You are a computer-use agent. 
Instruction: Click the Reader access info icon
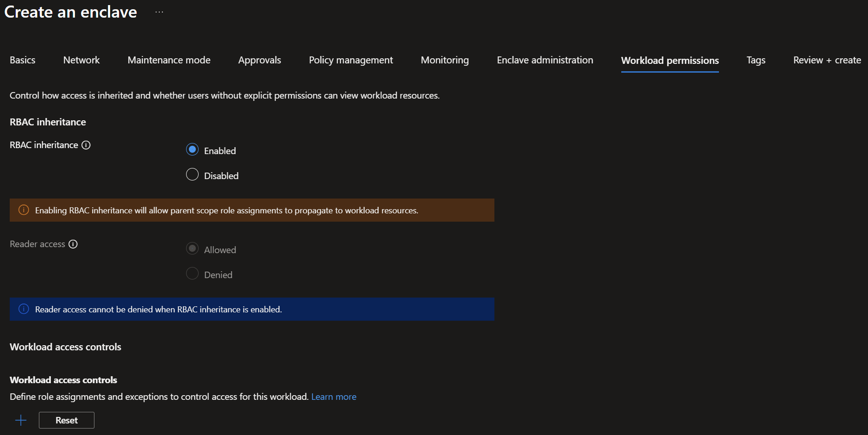click(x=73, y=244)
